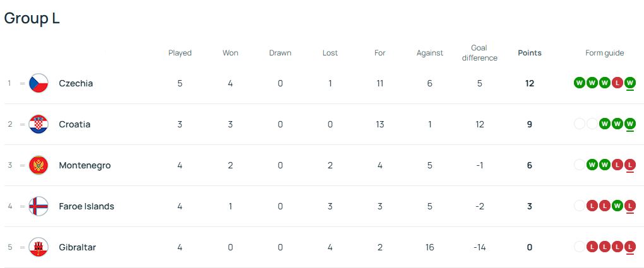Click the Gibraltar flag icon

pos(39,247)
